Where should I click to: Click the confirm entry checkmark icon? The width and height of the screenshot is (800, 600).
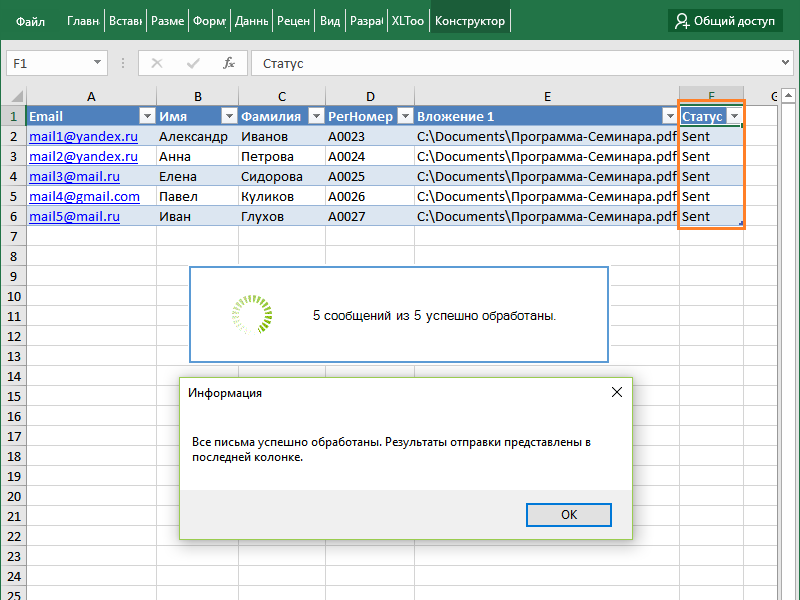193,63
